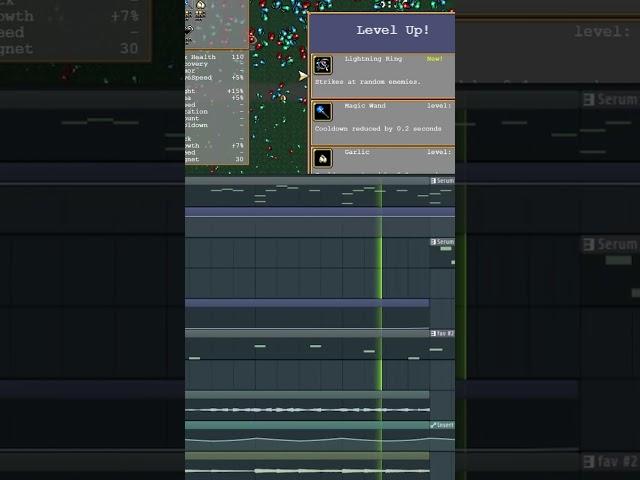640x480 pixels.
Task: Open the second Serum clip menu icon
Action: pos(433,242)
